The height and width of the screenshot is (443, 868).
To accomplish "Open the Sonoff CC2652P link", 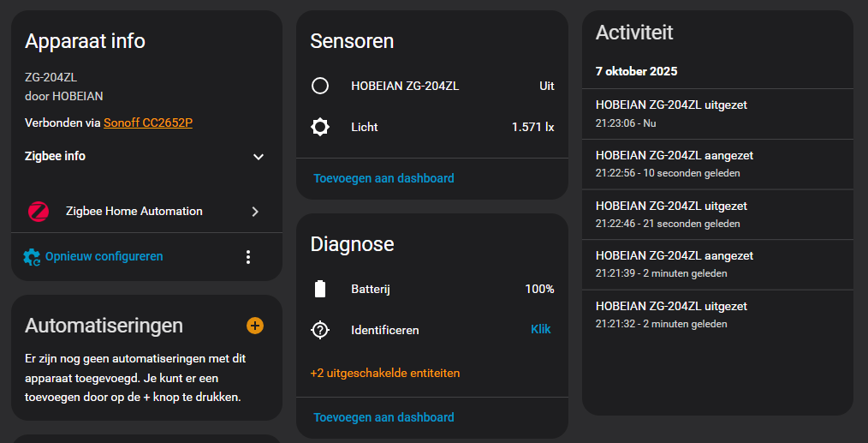I will [x=148, y=123].
